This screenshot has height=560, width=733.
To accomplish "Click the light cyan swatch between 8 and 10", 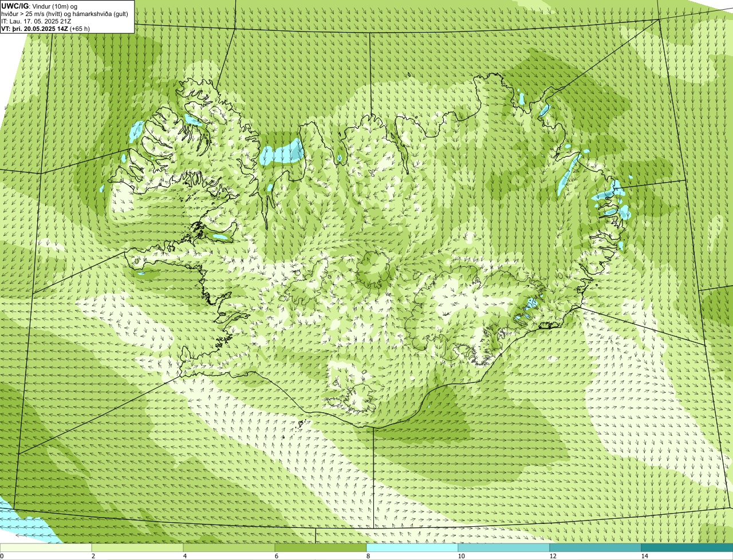I will coord(412,548).
